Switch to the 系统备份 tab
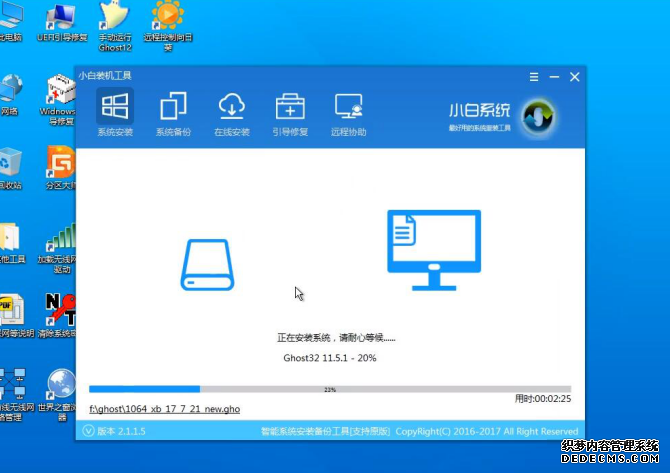This screenshot has width=670, height=473. point(173,113)
